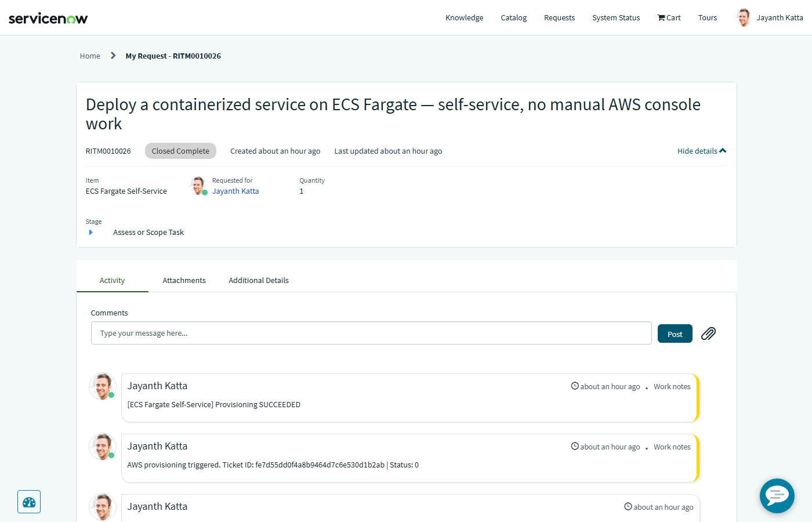Image resolution: width=812 pixels, height=522 pixels.
Task: Click Created about an hour ago text
Action: (x=275, y=151)
